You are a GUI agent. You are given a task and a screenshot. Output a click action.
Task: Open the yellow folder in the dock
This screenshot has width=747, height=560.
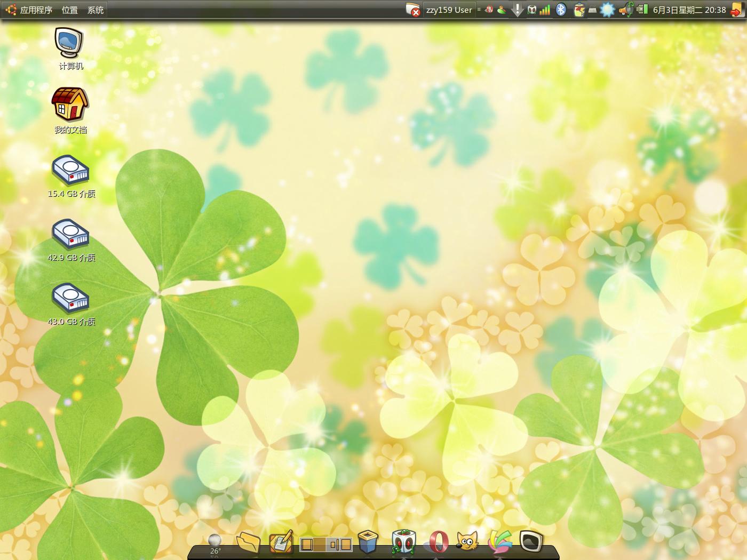point(248,542)
